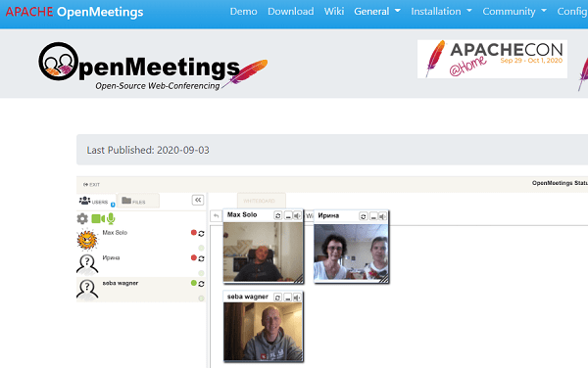Click the Ирина video feed
The height and width of the screenshot is (368, 588).
(351, 252)
